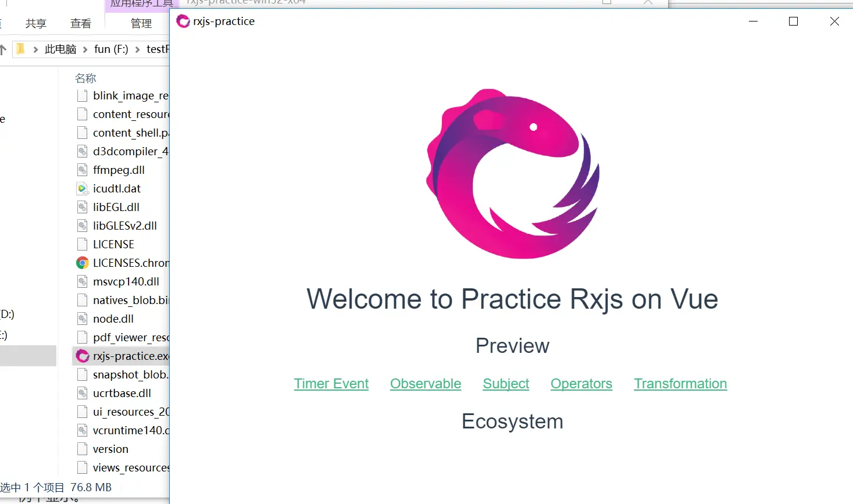Click the content_resources file icon
This screenshot has height=504, width=853.
(x=83, y=114)
